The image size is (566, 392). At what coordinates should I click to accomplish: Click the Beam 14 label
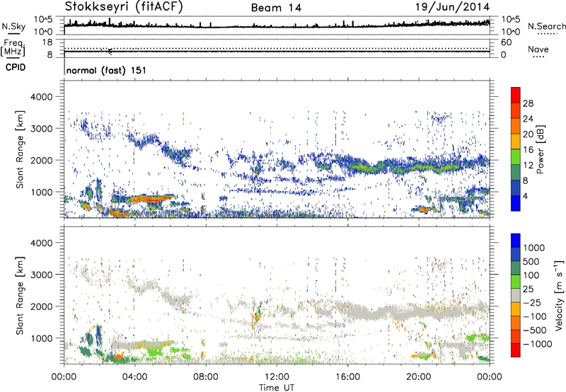[276, 8]
